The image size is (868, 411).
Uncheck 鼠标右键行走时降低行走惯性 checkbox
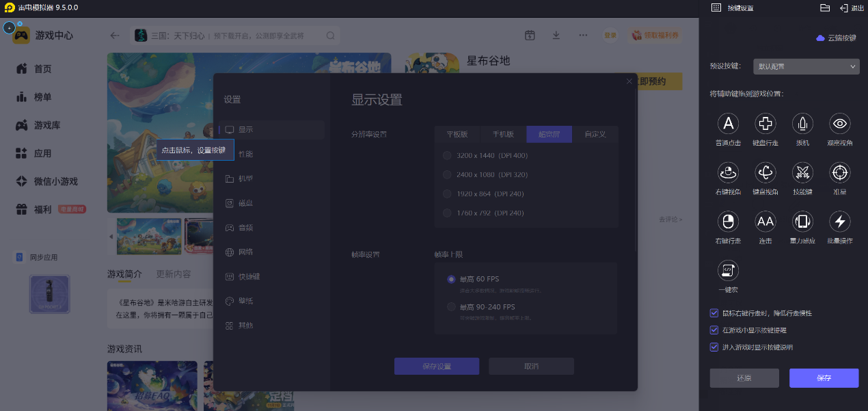pyautogui.click(x=714, y=313)
